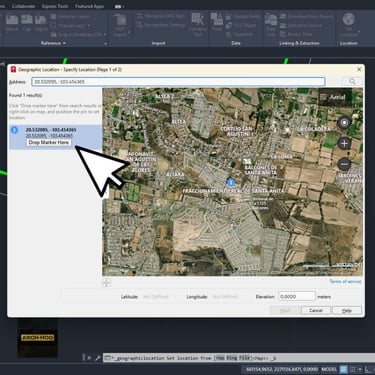Click the magnifier search icon beside Address
The width and height of the screenshot is (375, 375).
click(x=352, y=81)
